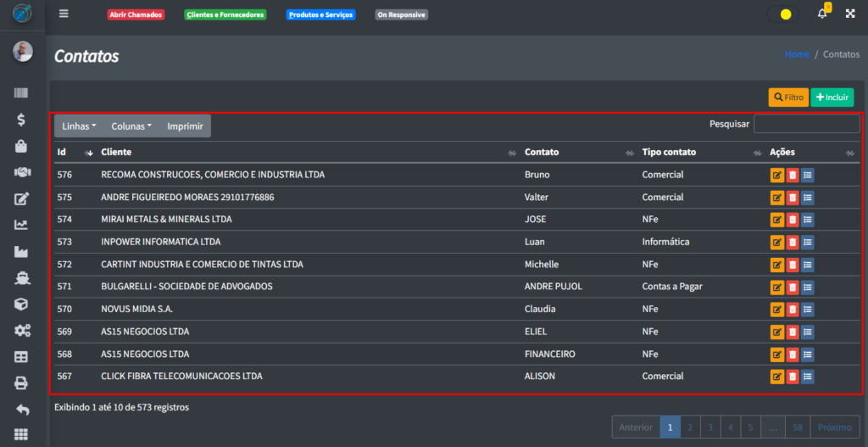Open the dollar sign finance icon in sidebar

click(x=22, y=120)
